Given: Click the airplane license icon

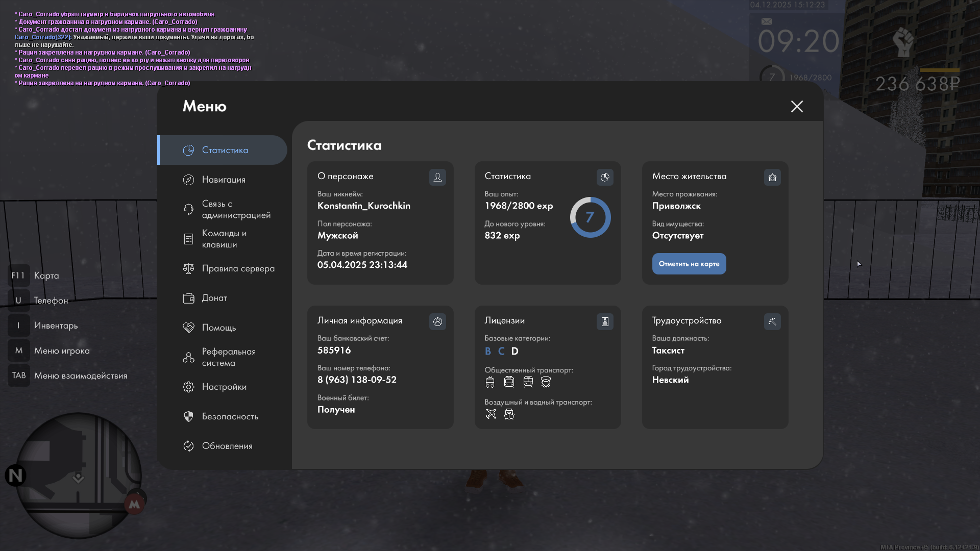Looking at the screenshot, I should (491, 414).
